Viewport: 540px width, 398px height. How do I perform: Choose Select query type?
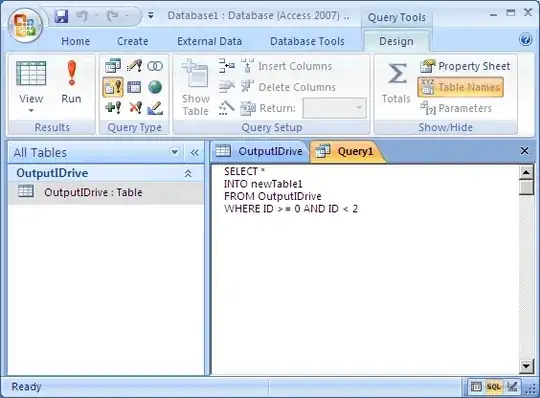pos(113,66)
